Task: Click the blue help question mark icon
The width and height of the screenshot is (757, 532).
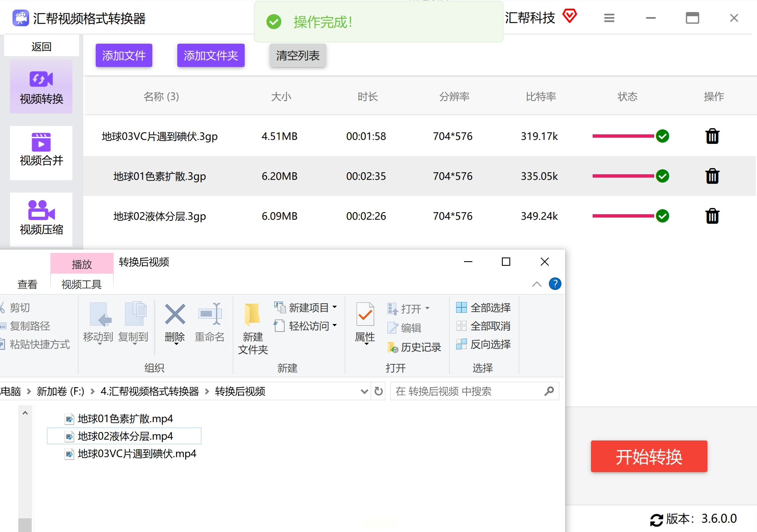Action: tap(555, 284)
